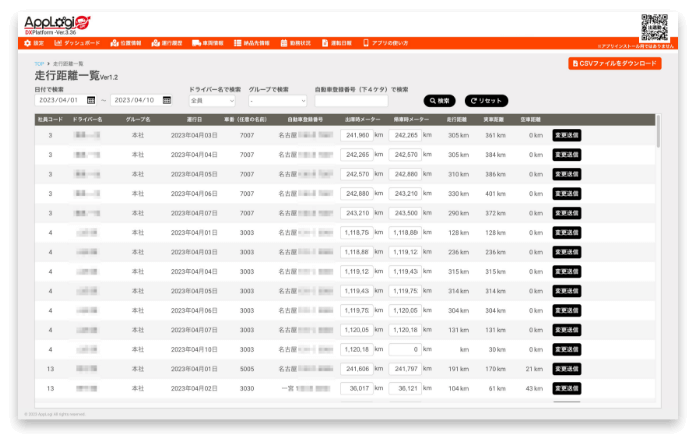Open 設定 via the gear icon
The height and width of the screenshot is (444, 696).
pyautogui.click(x=28, y=43)
